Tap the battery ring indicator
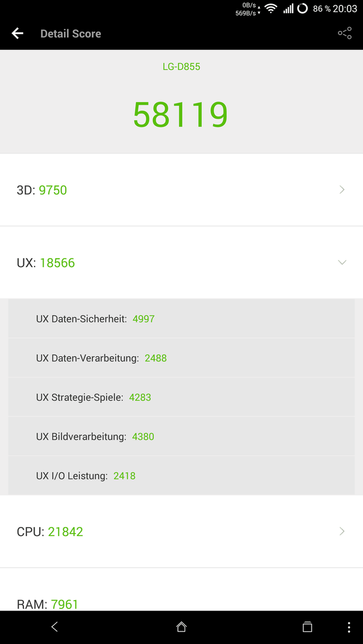This screenshot has height=644, width=363. click(x=303, y=8)
